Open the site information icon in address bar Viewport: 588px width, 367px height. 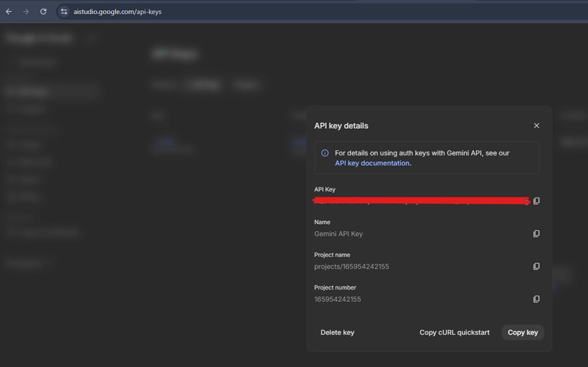click(x=64, y=12)
